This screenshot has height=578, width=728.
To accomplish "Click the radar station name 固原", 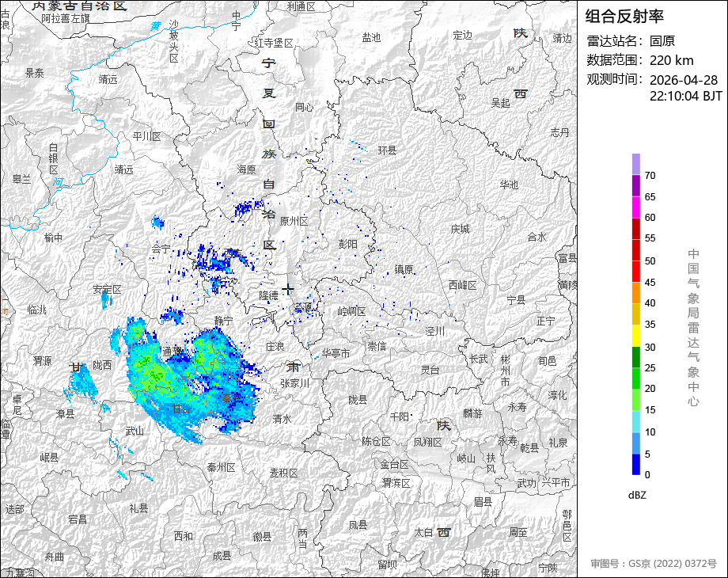I will point(662,41).
